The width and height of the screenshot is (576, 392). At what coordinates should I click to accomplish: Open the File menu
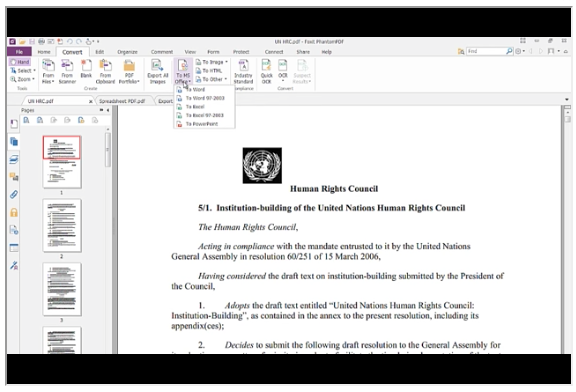click(19, 52)
